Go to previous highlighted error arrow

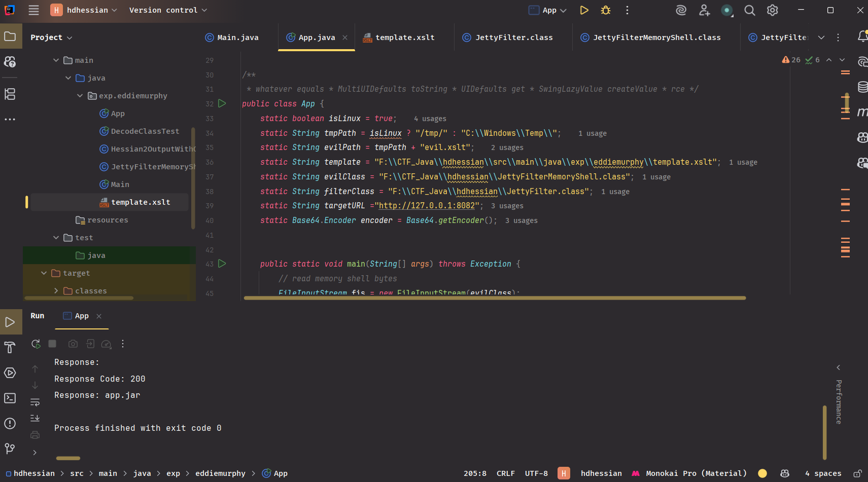point(829,60)
